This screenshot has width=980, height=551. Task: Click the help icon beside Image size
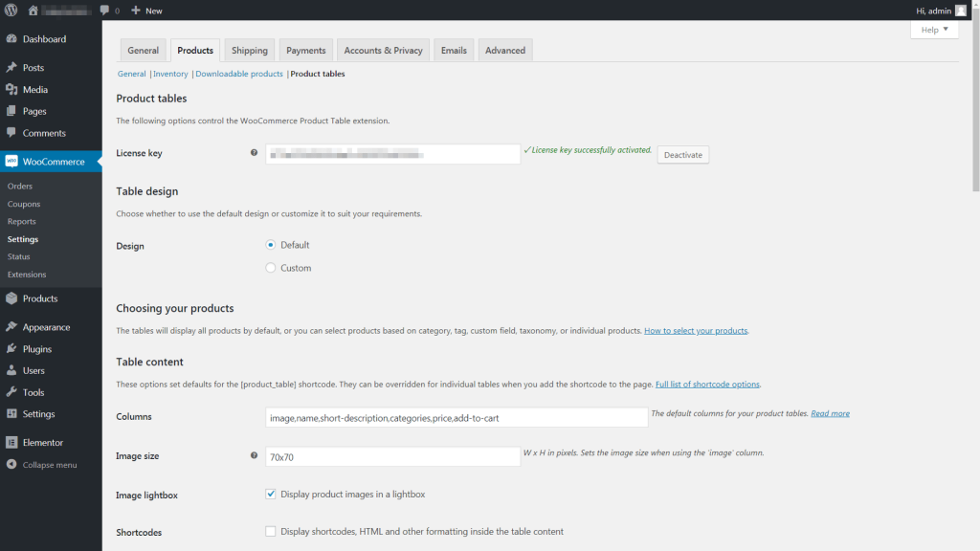(254, 456)
